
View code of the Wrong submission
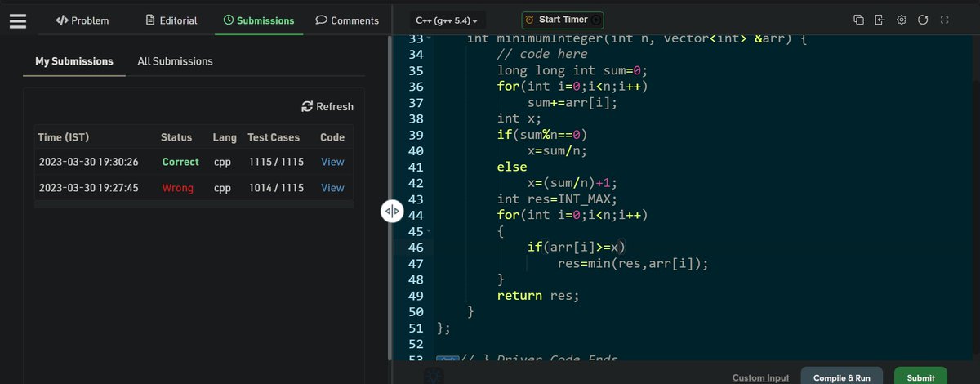pos(332,188)
